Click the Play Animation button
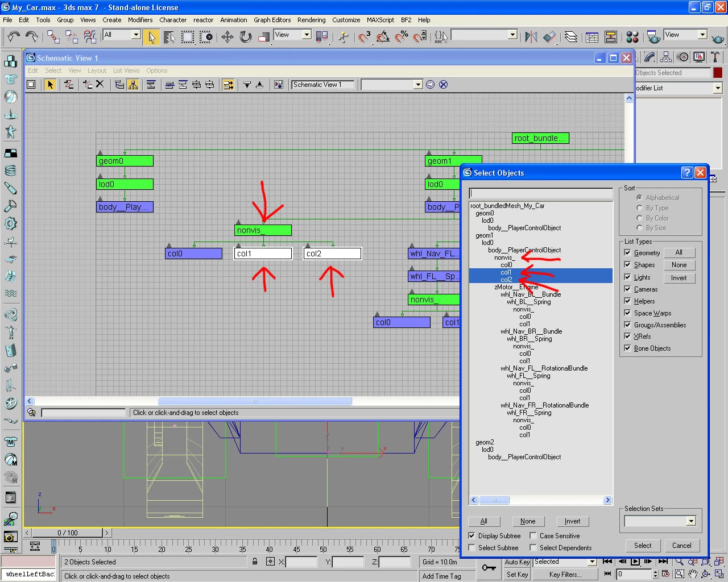This screenshot has width=728, height=582. [x=635, y=562]
